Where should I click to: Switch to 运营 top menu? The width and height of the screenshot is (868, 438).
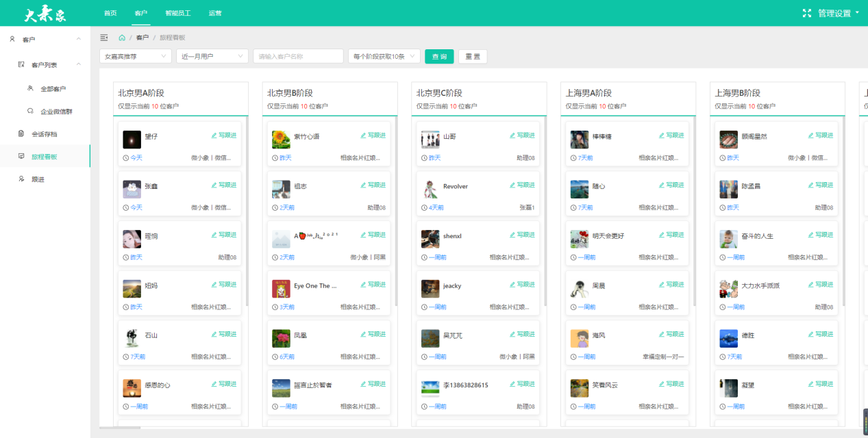pos(215,13)
